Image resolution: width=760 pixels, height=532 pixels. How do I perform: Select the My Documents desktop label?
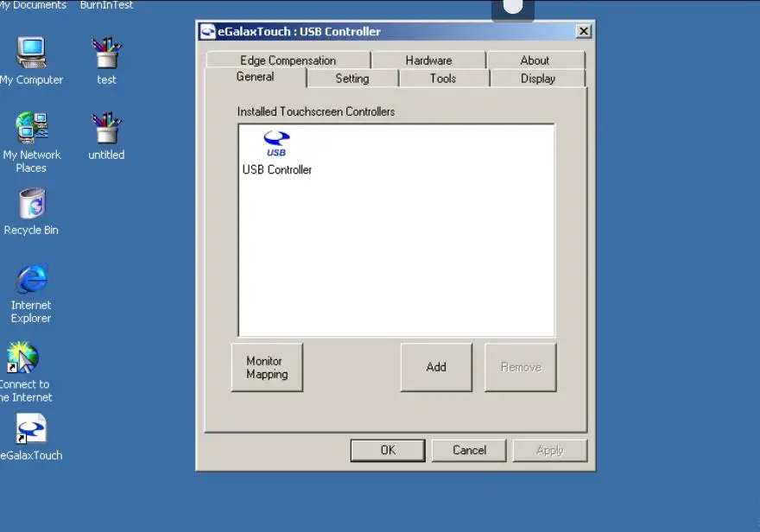coord(33,5)
